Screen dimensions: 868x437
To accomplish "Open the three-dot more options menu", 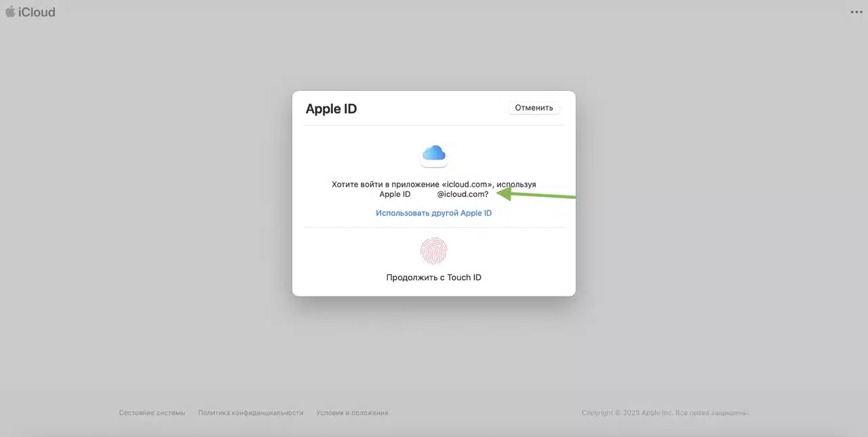I will pyautogui.click(x=856, y=12).
